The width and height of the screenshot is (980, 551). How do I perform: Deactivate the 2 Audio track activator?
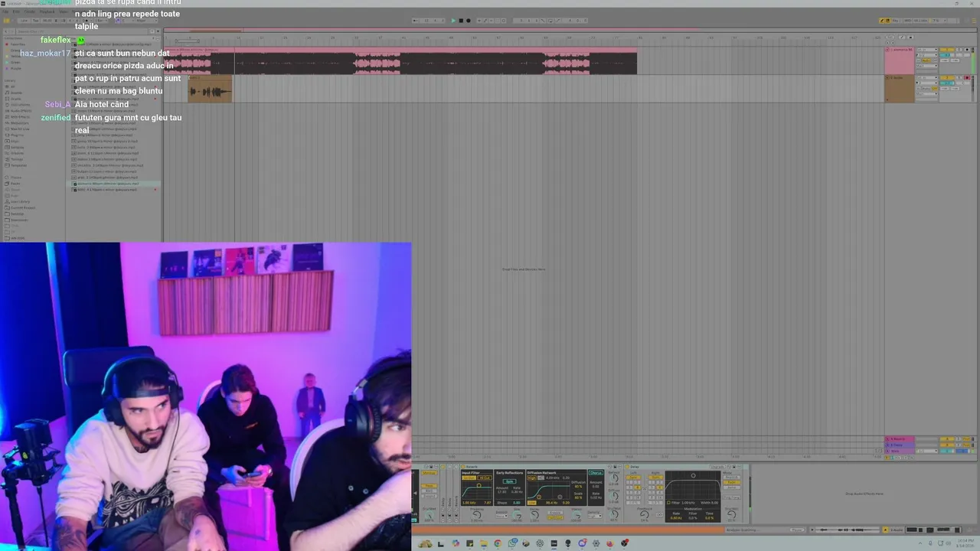(x=947, y=78)
